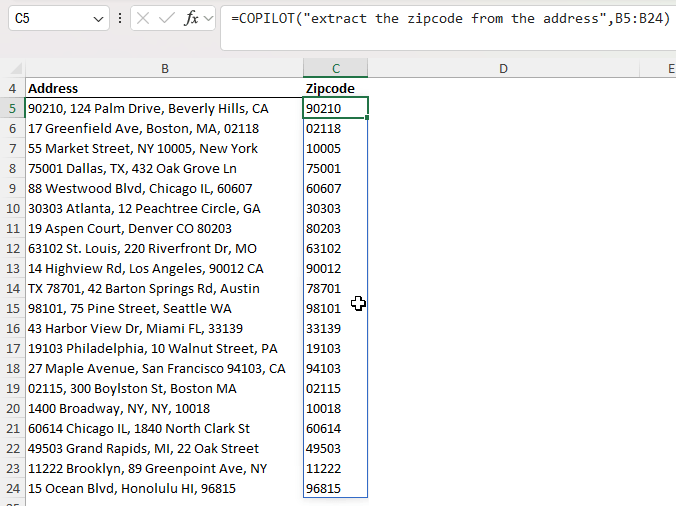Click zipcode cell 10005
Image resolution: width=676 pixels, height=506 pixels.
(335, 148)
